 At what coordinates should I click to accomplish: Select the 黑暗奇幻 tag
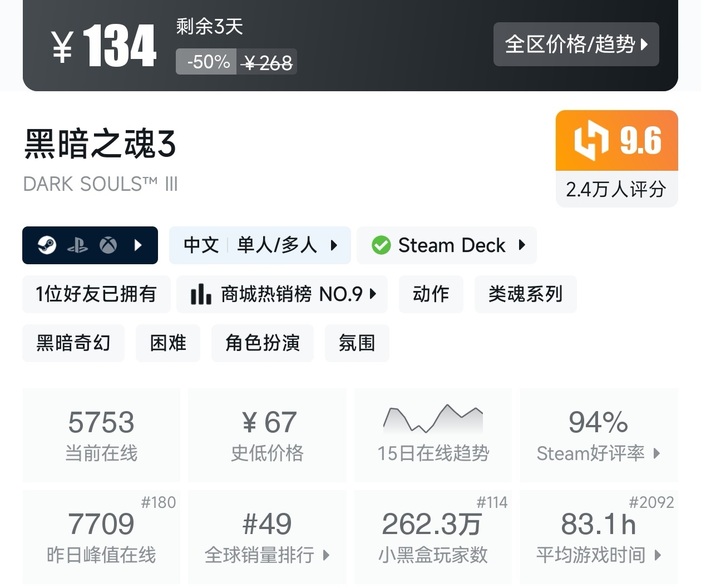73,343
